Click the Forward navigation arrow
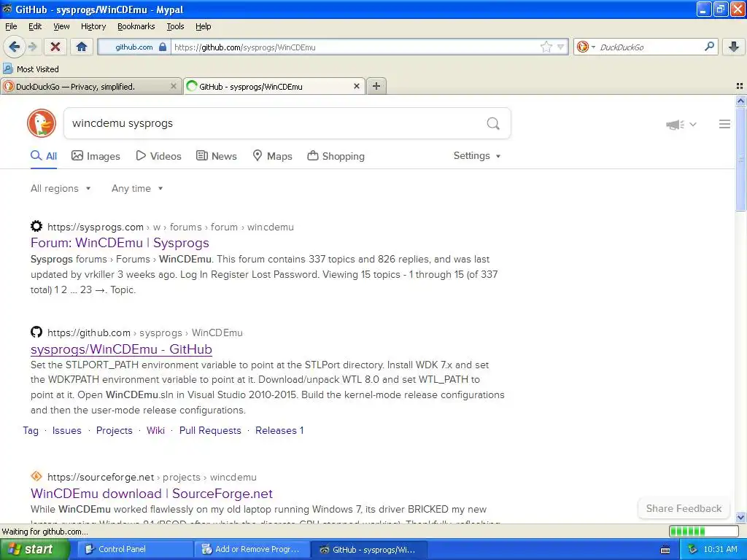747x560 pixels. [32, 47]
